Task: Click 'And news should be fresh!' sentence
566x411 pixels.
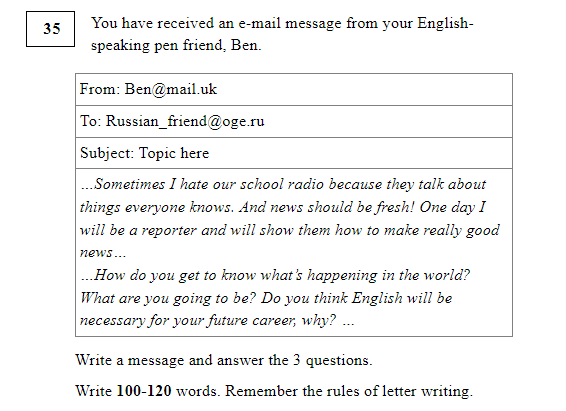Action: point(326,207)
